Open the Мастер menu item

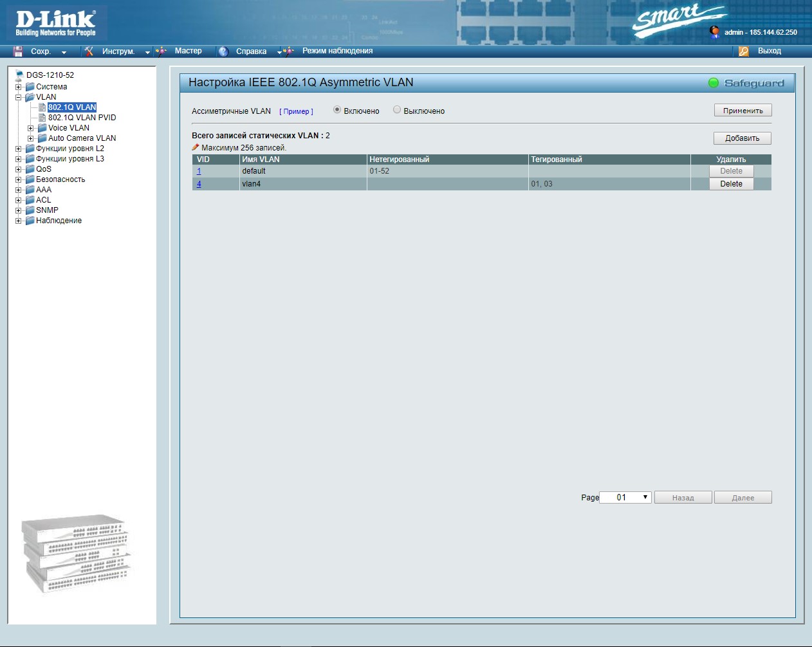pos(189,51)
